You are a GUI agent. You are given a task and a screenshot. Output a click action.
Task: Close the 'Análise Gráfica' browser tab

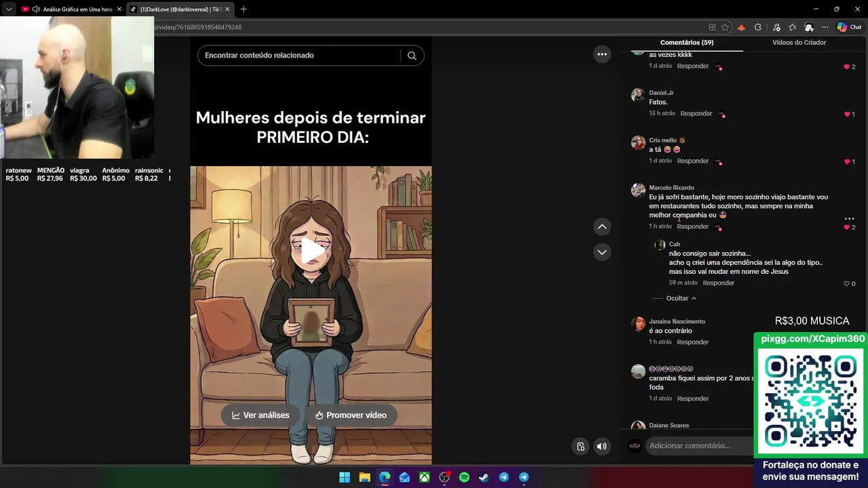point(119,9)
